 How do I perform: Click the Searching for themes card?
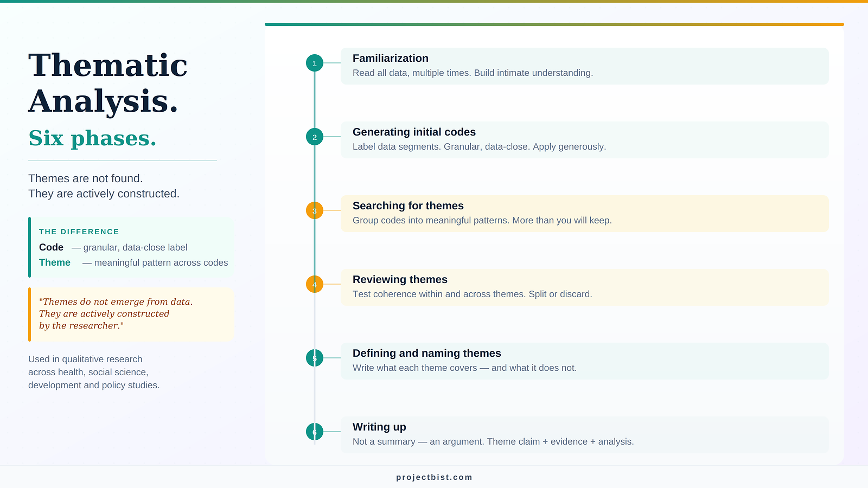click(x=584, y=213)
